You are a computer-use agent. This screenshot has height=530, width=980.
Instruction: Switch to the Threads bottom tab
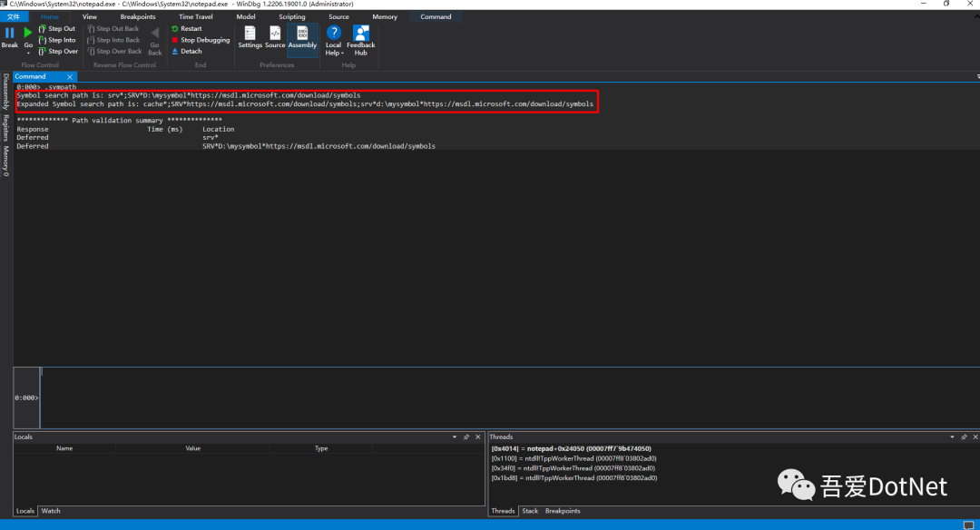coord(503,511)
